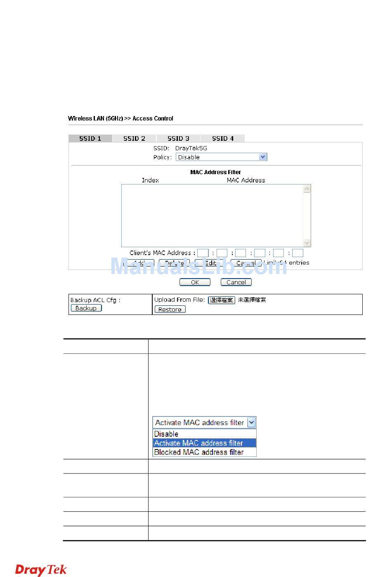The width and height of the screenshot is (392, 577).
Task: Select the SSID 3 tab
Action: [178, 138]
